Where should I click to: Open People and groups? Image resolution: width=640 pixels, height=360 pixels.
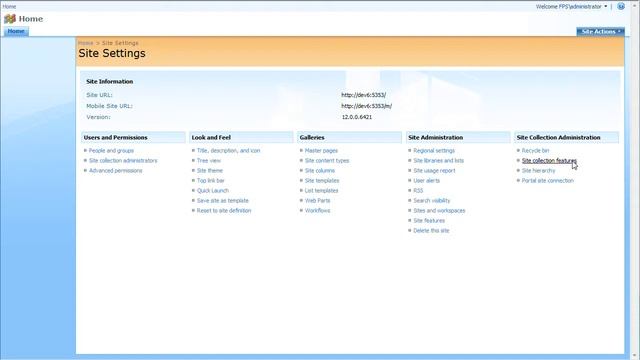[x=111, y=151]
